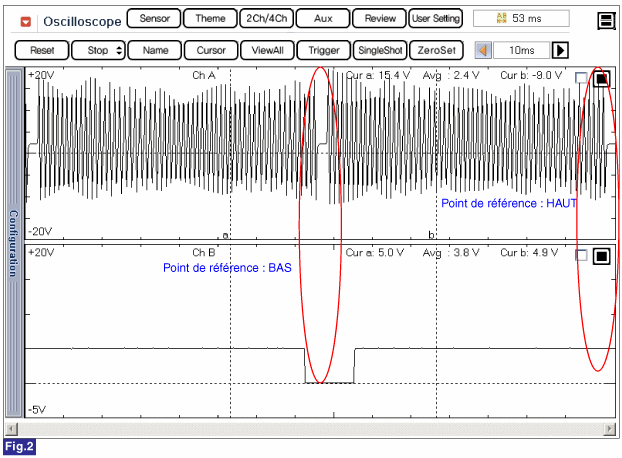
Task: Open the panel menu icon at top right
Action: 604,21
